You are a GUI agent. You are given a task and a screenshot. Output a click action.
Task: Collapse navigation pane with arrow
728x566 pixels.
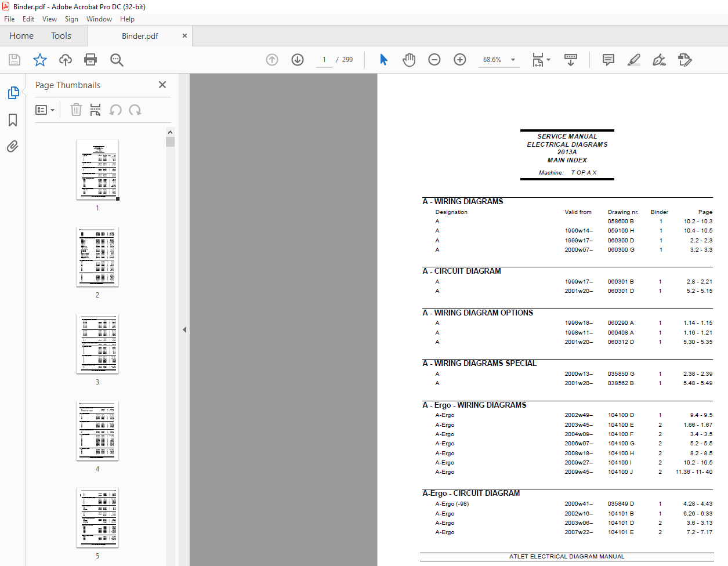click(184, 329)
